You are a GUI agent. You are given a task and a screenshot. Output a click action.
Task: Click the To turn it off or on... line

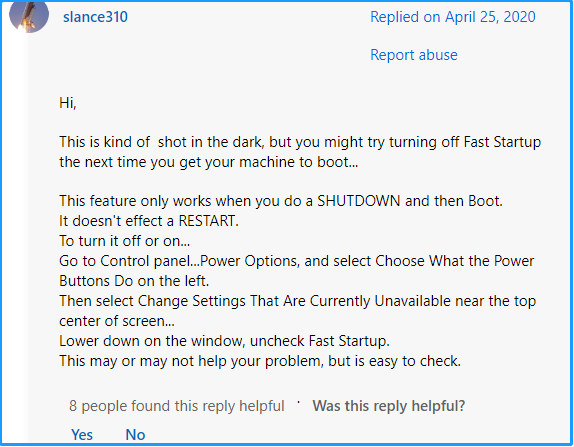pyautogui.click(x=124, y=241)
